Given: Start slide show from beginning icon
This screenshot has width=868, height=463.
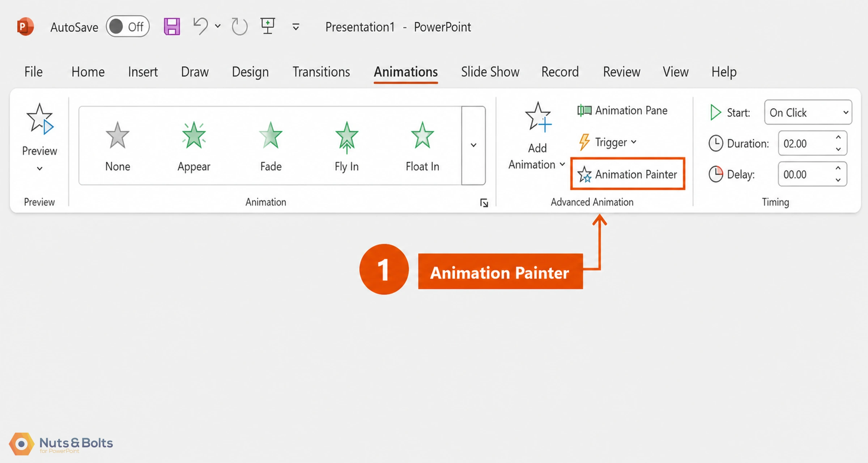Looking at the screenshot, I should (x=268, y=26).
